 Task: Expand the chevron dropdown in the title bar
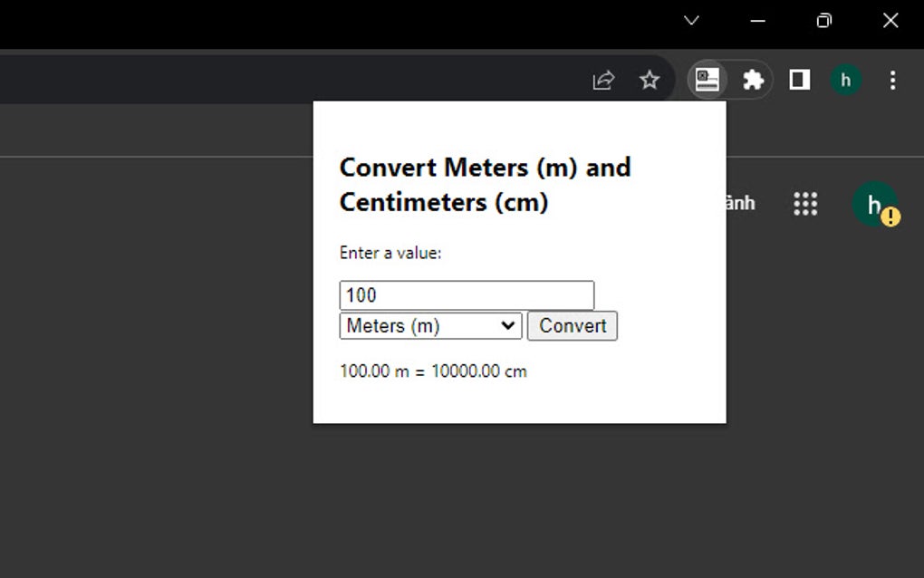tap(691, 20)
